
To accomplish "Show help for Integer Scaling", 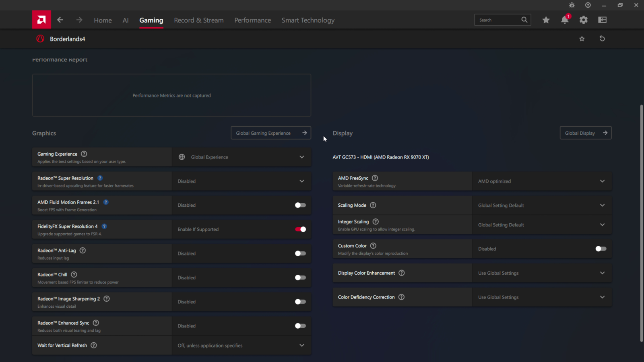I will pyautogui.click(x=376, y=222).
